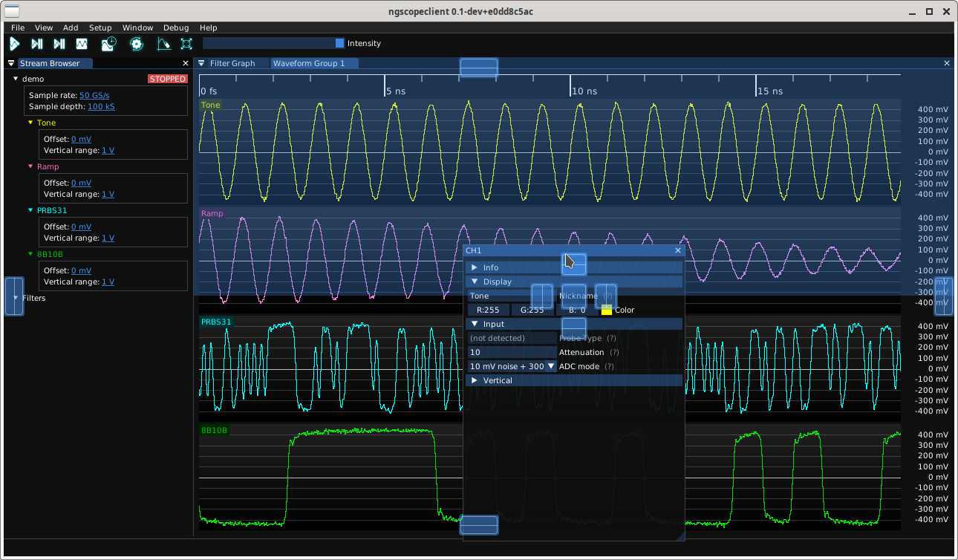Collapse the demo instrument tree node
This screenshot has width=958, height=560.
(16, 79)
